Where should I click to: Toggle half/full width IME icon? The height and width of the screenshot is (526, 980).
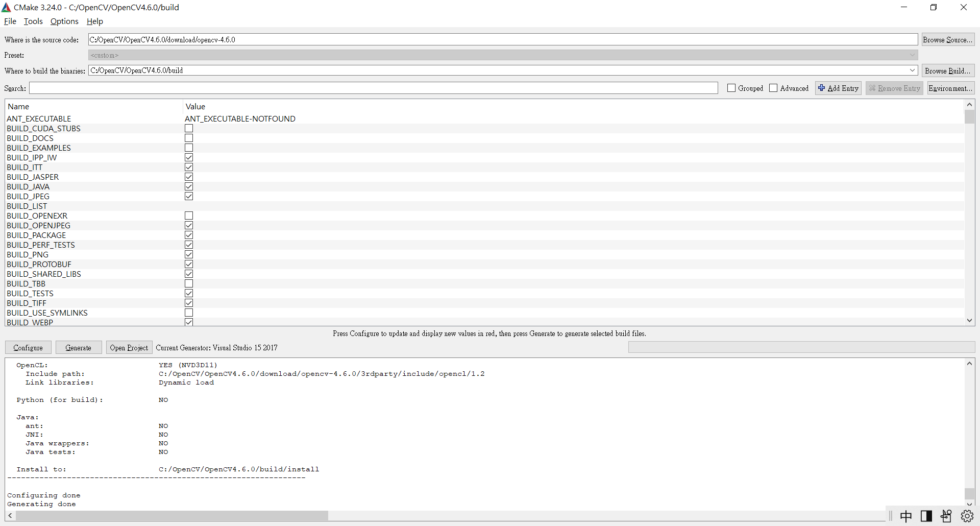coord(926,516)
